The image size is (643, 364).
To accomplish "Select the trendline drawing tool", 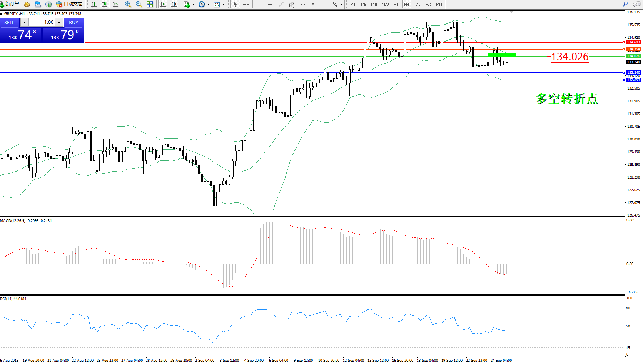I will coord(281,4).
